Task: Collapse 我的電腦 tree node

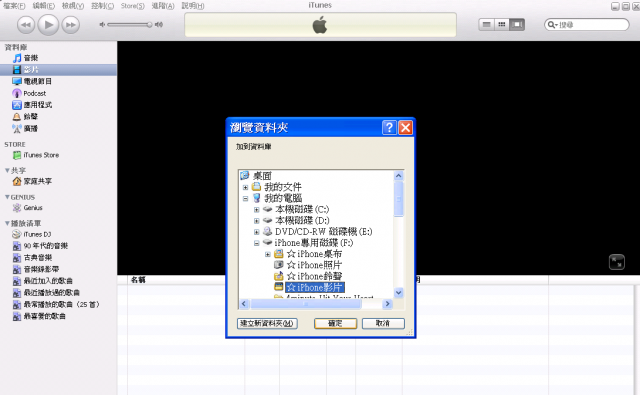Action: click(x=245, y=199)
